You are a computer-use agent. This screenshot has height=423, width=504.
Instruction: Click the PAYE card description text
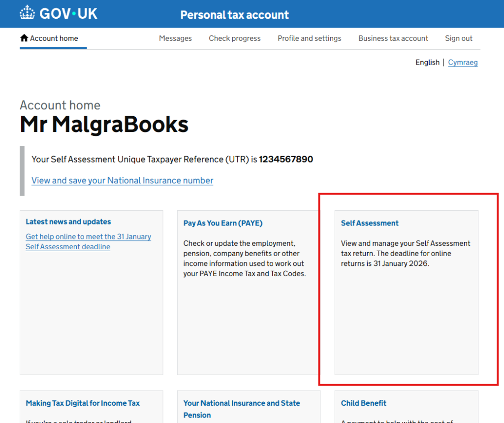(245, 259)
